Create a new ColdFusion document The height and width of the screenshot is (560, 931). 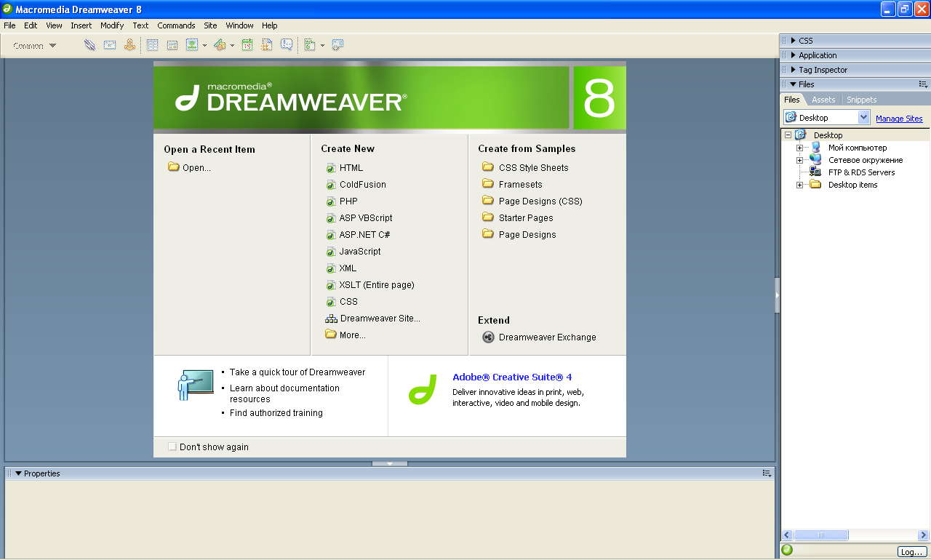(x=362, y=185)
